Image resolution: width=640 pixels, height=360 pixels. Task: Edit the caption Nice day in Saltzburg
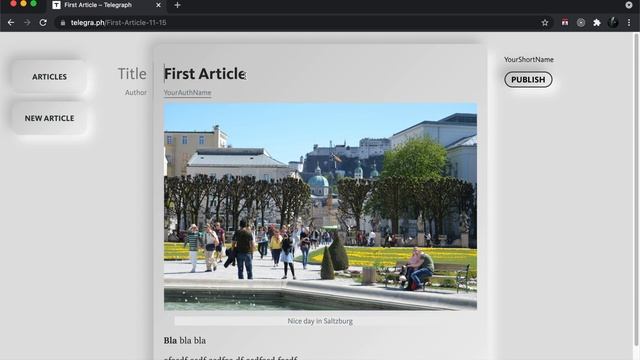coord(320,321)
